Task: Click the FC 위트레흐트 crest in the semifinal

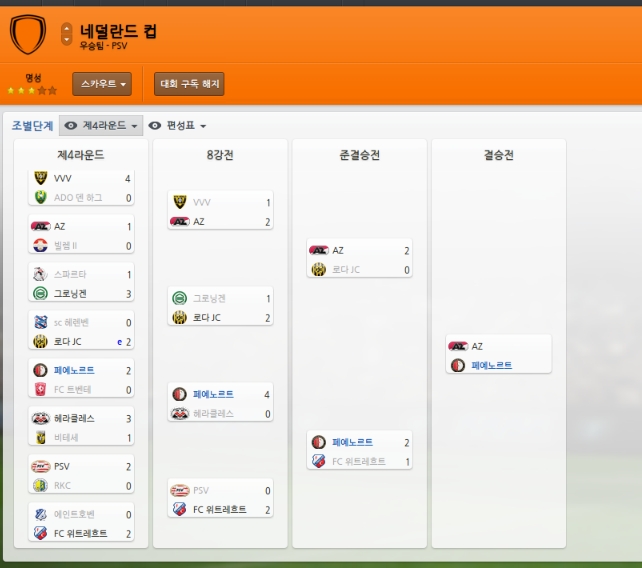Action: 319,461
